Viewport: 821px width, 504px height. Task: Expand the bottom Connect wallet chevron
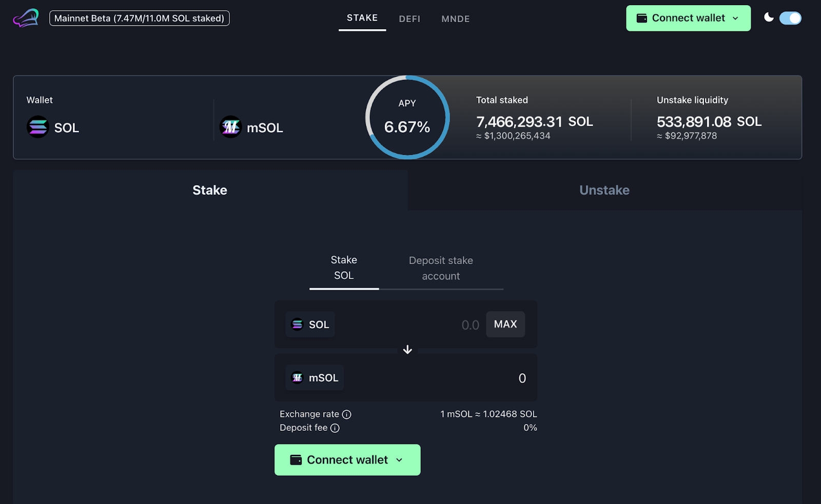click(399, 460)
